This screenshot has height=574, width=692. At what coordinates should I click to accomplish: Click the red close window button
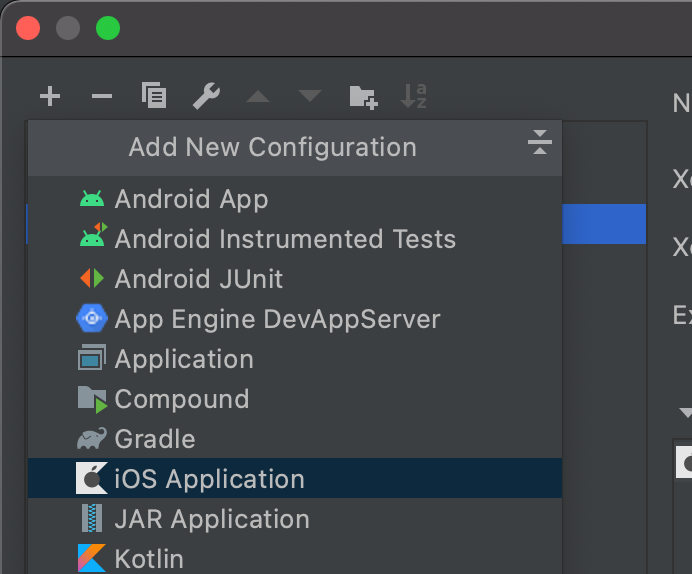point(28,28)
